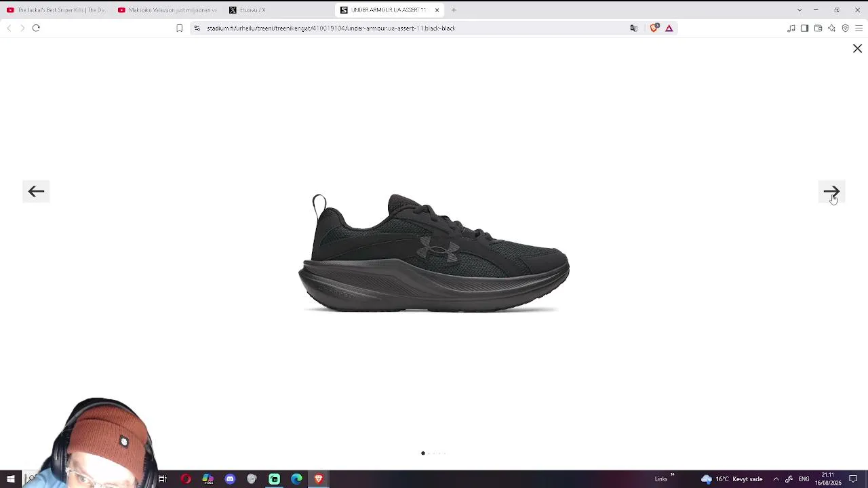
Task: Open the Windows Start menu
Action: pos(11,479)
